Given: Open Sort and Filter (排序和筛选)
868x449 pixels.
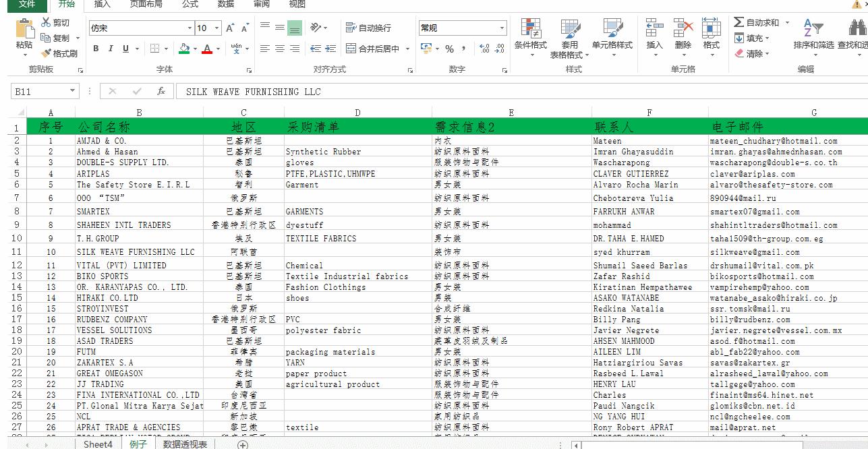Looking at the screenshot, I should tap(814, 38).
